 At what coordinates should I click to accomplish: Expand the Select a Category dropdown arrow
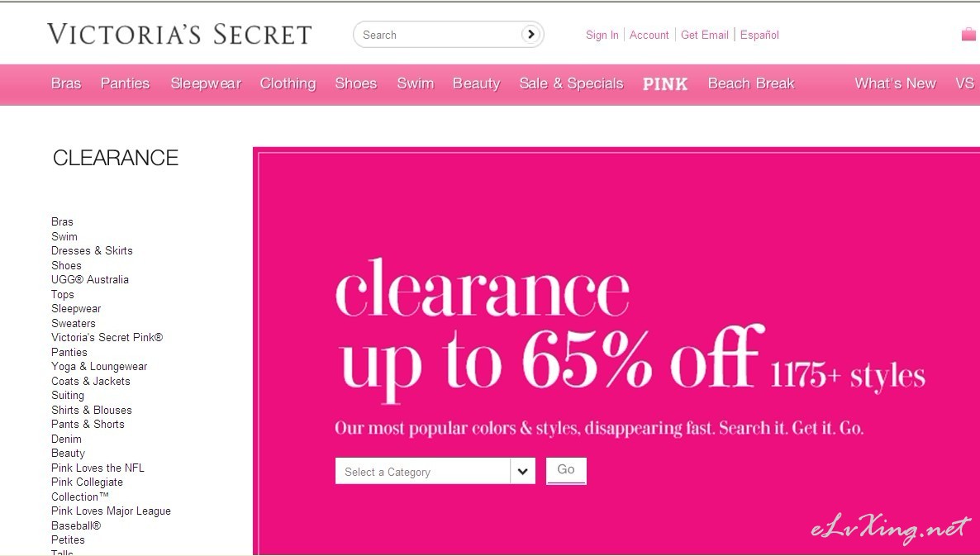pyautogui.click(x=522, y=471)
